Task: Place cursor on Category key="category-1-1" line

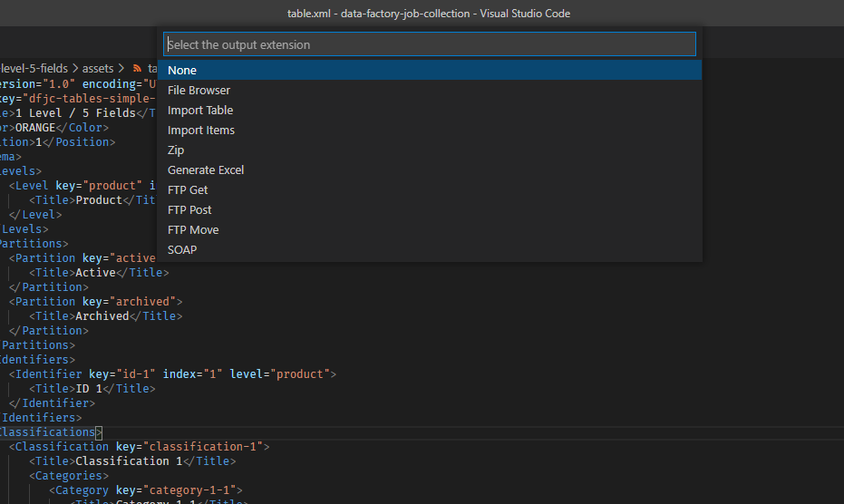Action: [145, 490]
